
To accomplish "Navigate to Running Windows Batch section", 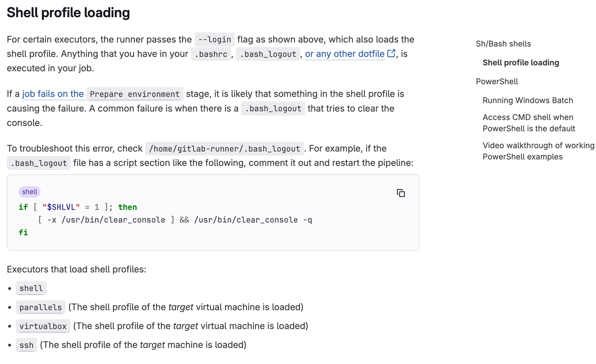I will (x=528, y=100).
